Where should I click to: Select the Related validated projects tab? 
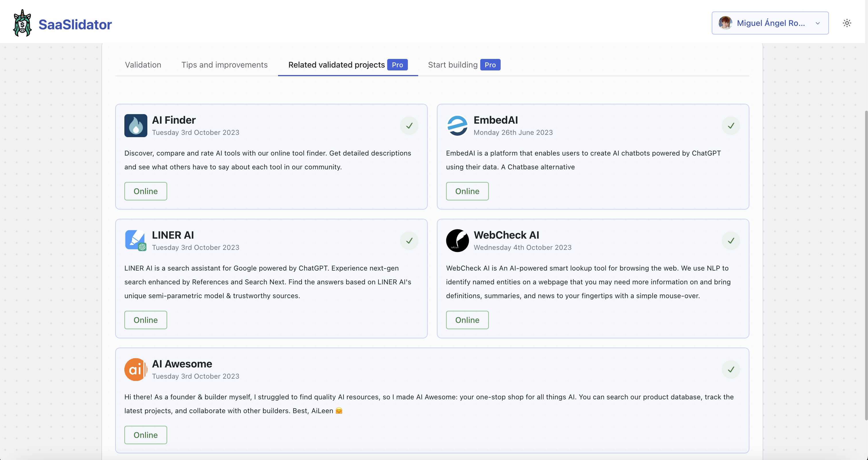pos(348,64)
